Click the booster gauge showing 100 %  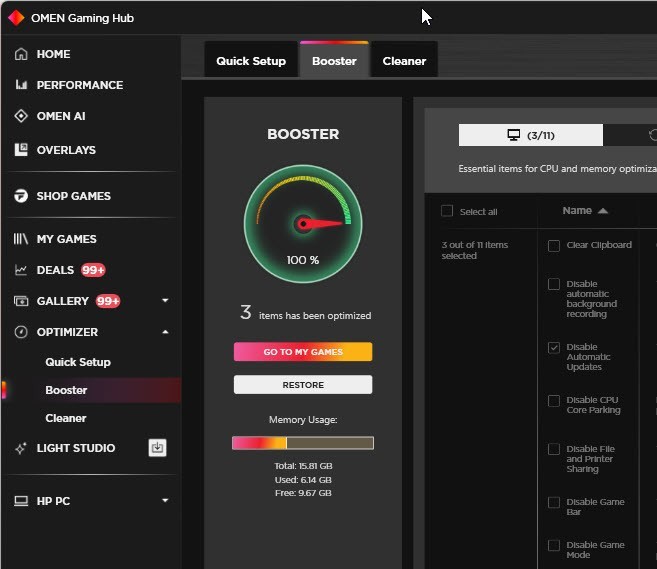303,224
